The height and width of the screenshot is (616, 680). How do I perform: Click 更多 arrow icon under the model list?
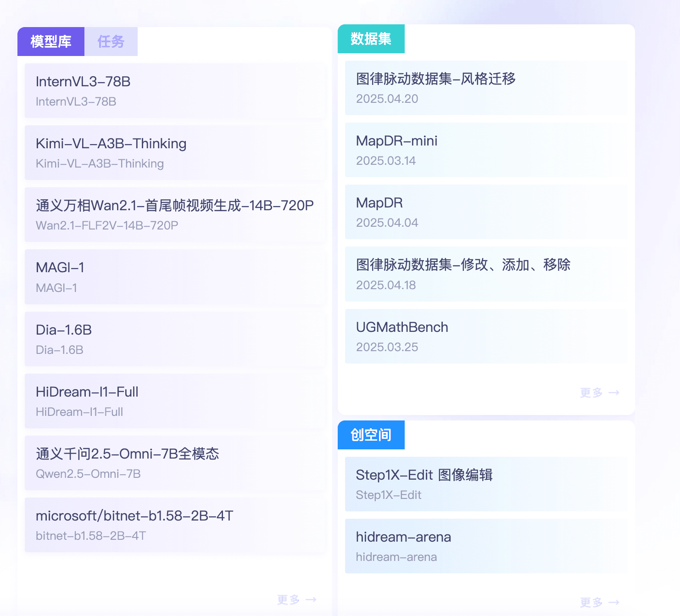click(x=311, y=599)
